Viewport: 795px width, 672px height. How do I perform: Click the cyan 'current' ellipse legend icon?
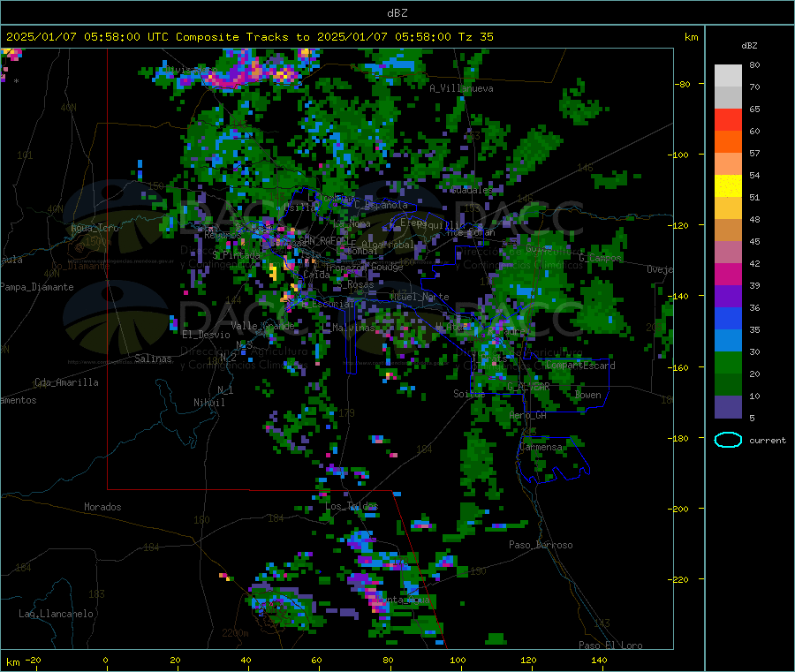(x=728, y=440)
